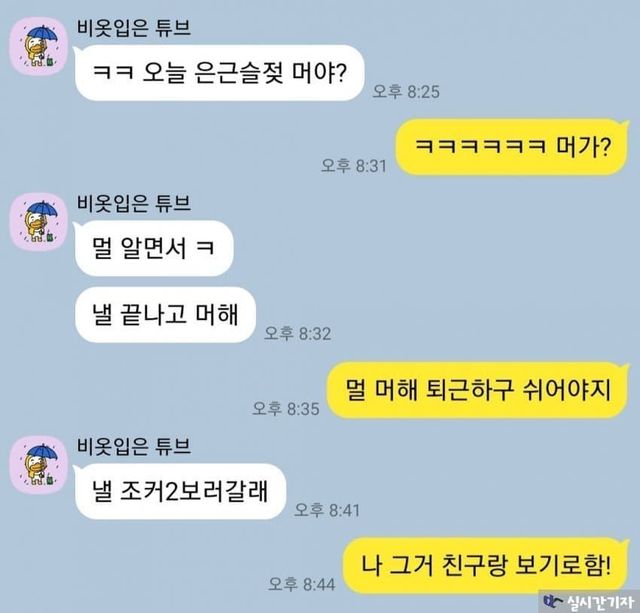The image size is (640, 613).
Task: Click the timestamp '오후 8:25'
Action: click(x=406, y=91)
